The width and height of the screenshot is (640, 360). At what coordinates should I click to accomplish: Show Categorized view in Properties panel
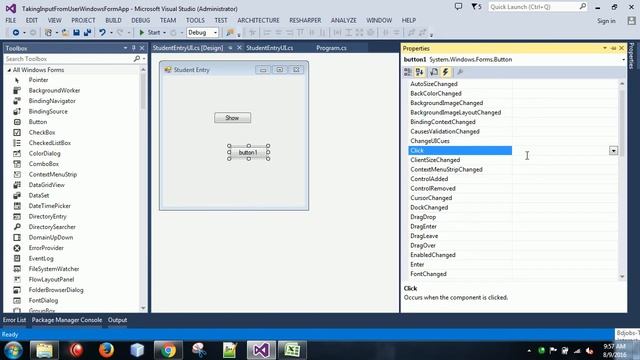[407, 72]
